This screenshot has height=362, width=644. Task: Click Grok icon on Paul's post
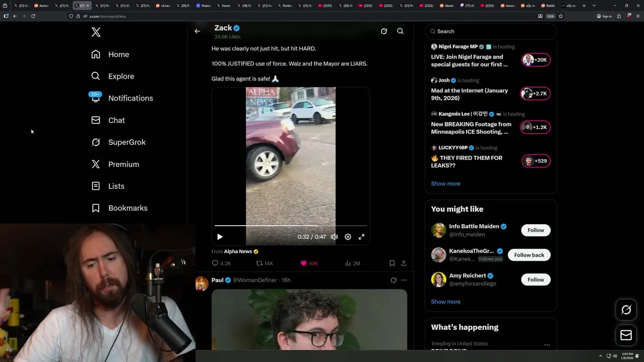tap(393, 280)
